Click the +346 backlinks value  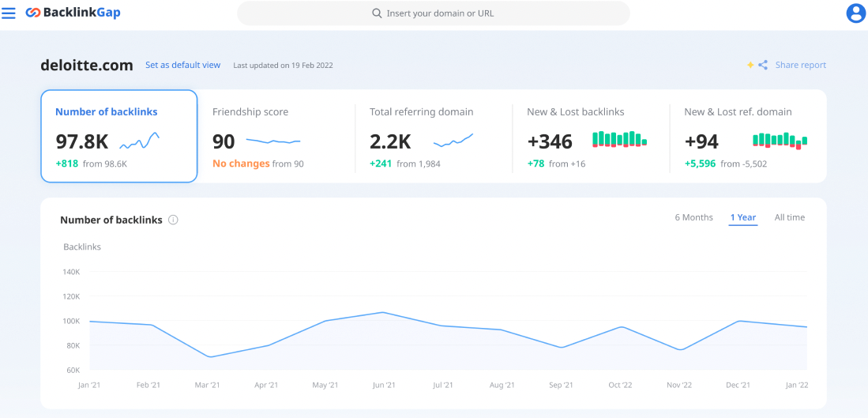(x=550, y=141)
